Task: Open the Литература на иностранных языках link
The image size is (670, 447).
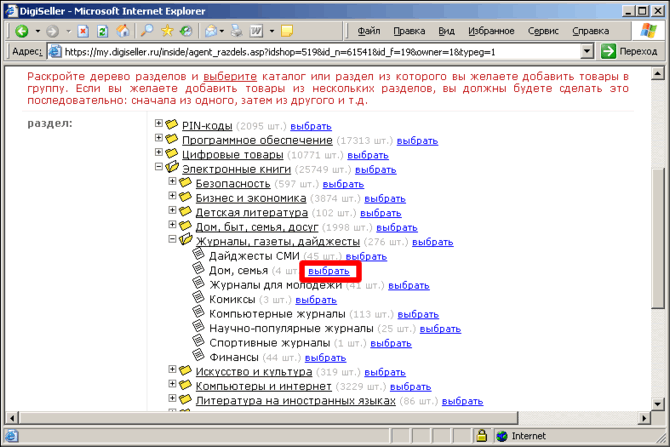Action: 296,401
